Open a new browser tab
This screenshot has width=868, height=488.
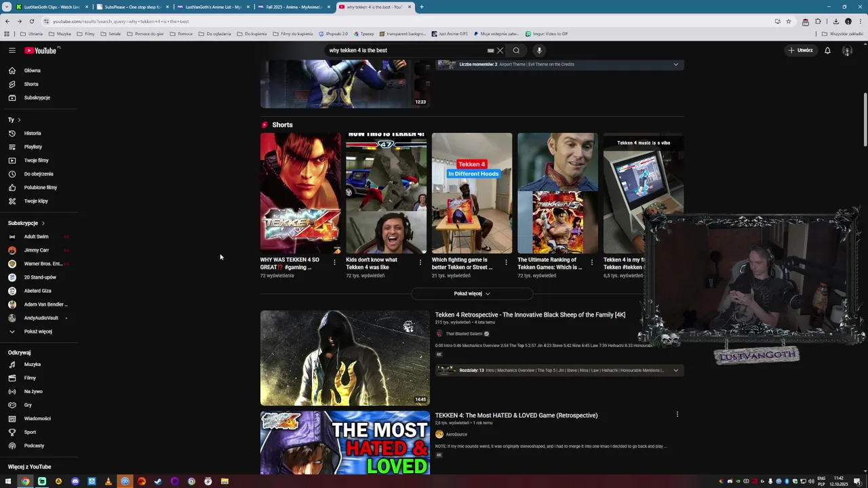[x=422, y=7]
